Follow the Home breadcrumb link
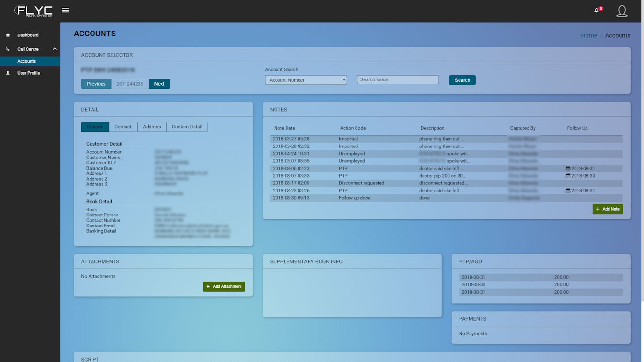Viewport: 644px width, 362px height. (589, 35)
